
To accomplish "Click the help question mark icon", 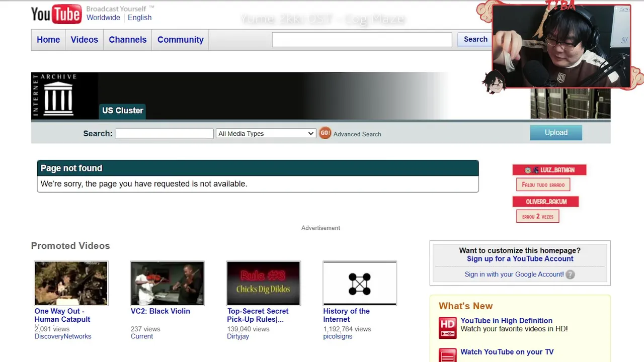I will click(570, 275).
